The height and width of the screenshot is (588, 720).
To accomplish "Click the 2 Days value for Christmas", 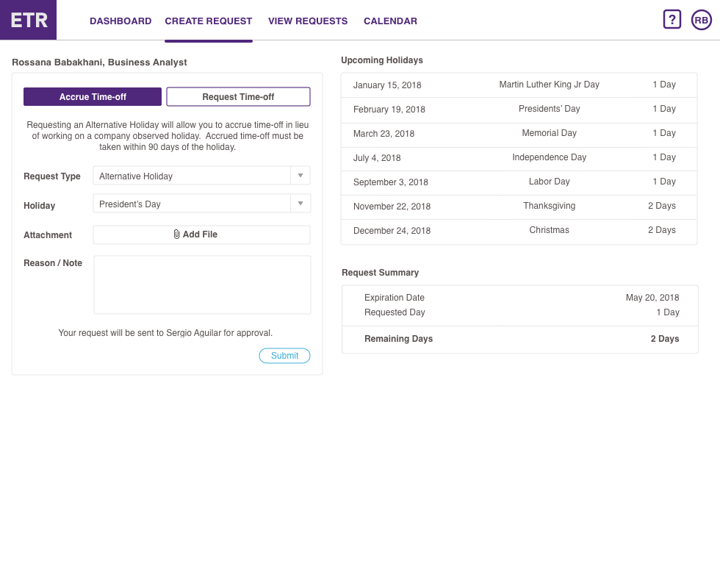I will point(662,230).
